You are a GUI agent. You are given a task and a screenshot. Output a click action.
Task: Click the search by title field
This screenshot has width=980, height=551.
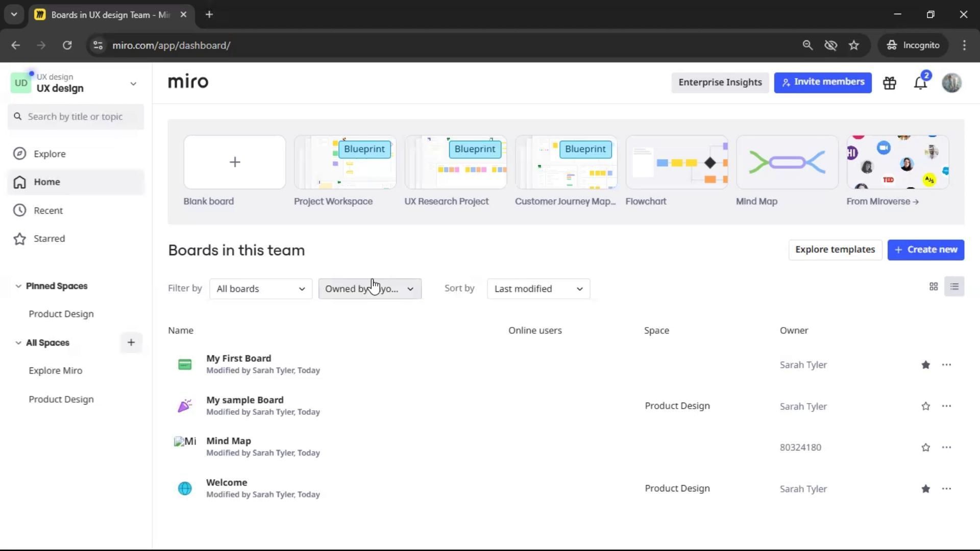click(x=76, y=117)
